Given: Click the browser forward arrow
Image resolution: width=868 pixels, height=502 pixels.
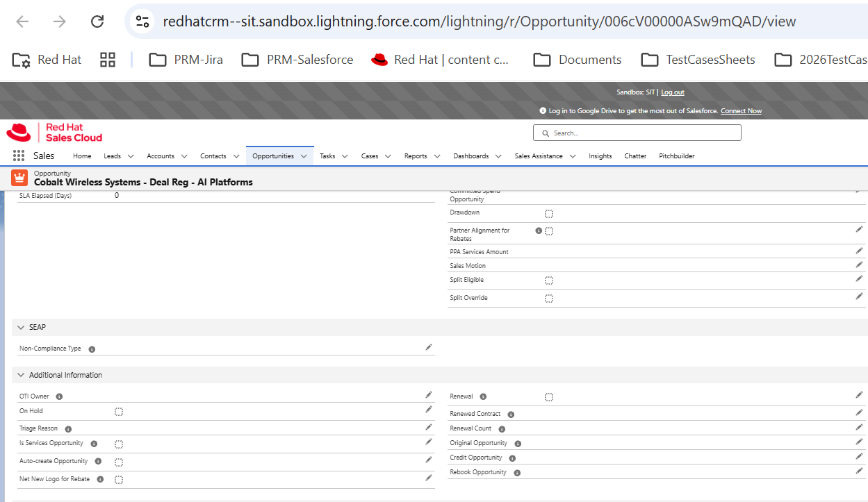Looking at the screenshot, I should pyautogui.click(x=60, y=22).
